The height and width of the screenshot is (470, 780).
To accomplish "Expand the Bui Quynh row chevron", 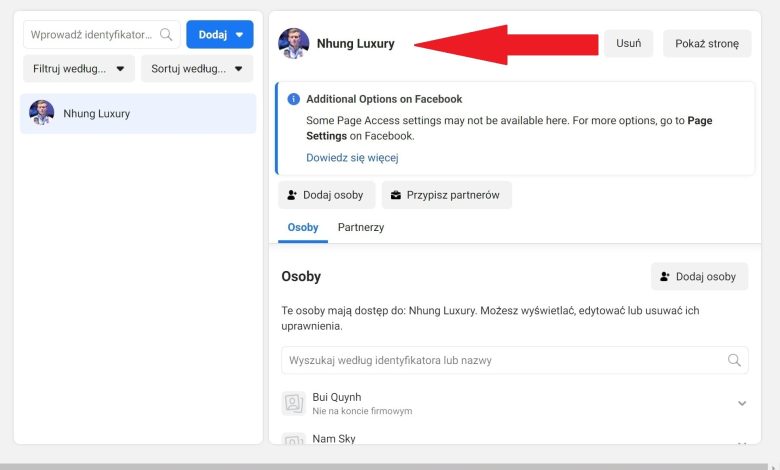I will pos(742,403).
